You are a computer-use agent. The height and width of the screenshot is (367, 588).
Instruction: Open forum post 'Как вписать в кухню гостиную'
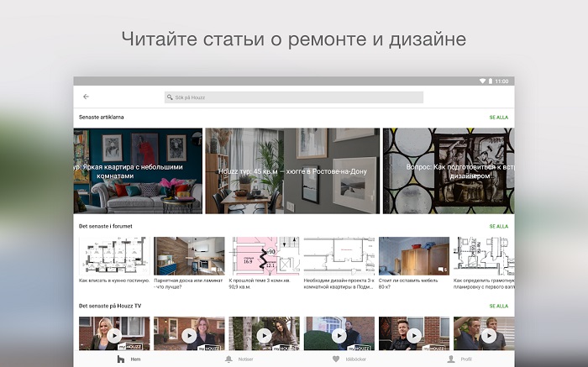pyautogui.click(x=114, y=260)
